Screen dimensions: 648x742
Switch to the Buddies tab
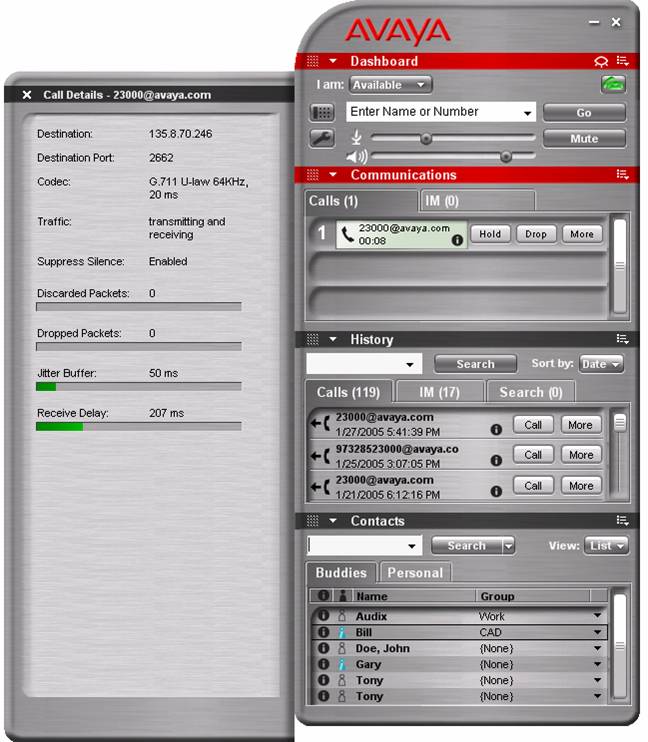[x=341, y=573]
